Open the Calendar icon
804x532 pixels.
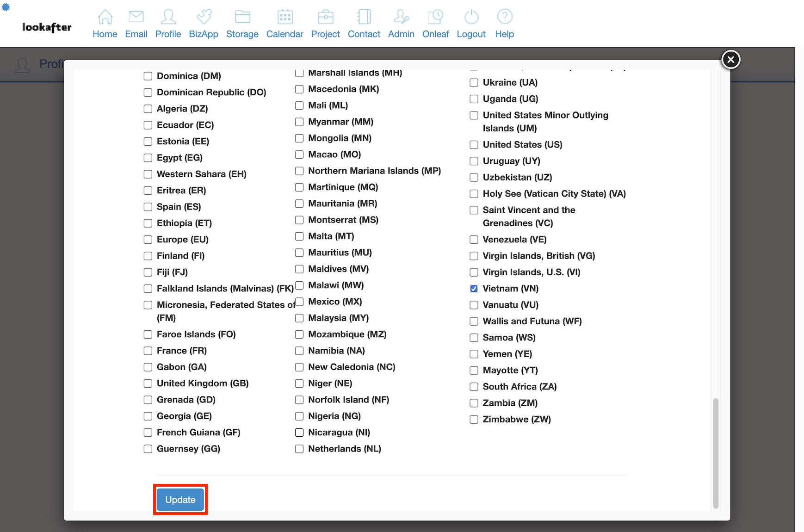coord(285,17)
